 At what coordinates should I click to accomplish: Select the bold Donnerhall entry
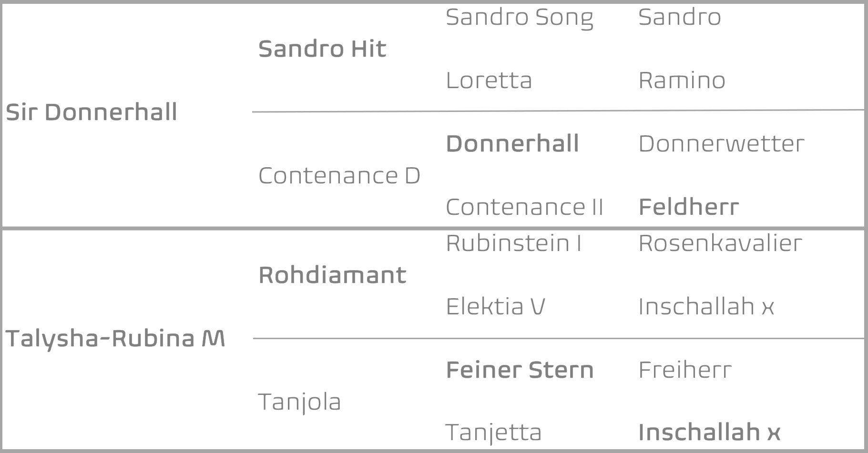coord(512,143)
